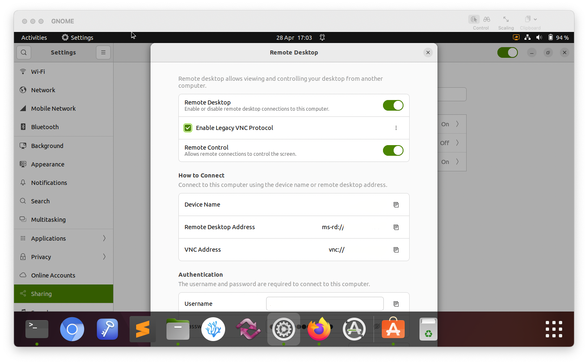Copy the Remote Desktop Address
This screenshot has height=364, width=588.
point(396,227)
